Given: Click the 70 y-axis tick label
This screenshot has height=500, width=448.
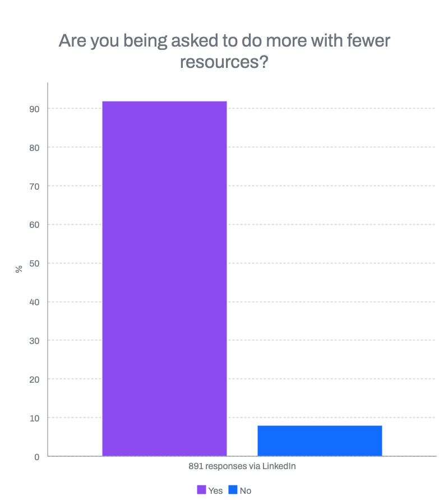Looking at the screenshot, I should coord(35,186).
